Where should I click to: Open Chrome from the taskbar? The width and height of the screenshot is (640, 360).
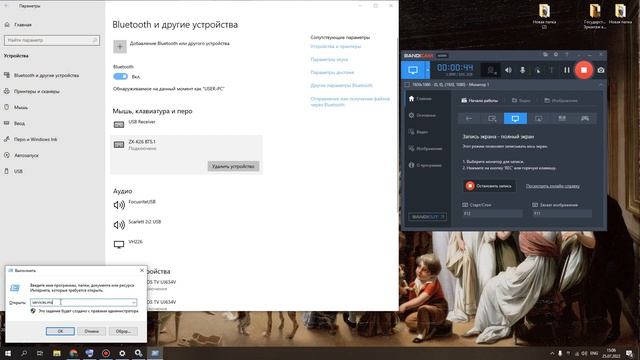pyautogui.click(x=73, y=353)
